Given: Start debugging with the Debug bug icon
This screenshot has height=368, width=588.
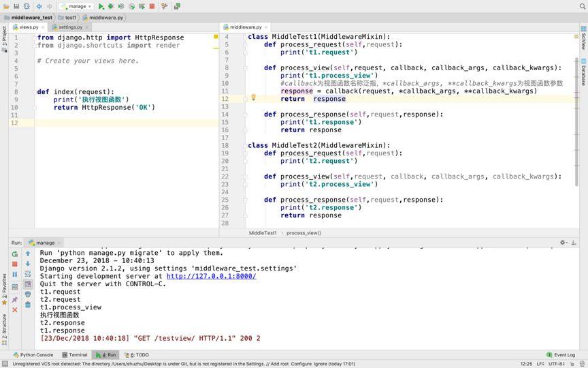Looking at the screenshot, I should coord(111,6).
